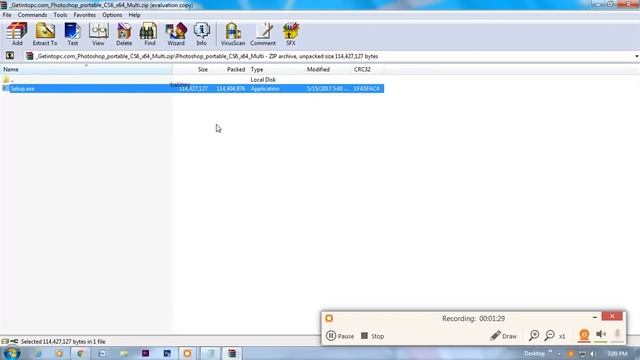The width and height of the screenshot is (640, 360).
Task: Open the Options menu
Action: pos(112,15)
